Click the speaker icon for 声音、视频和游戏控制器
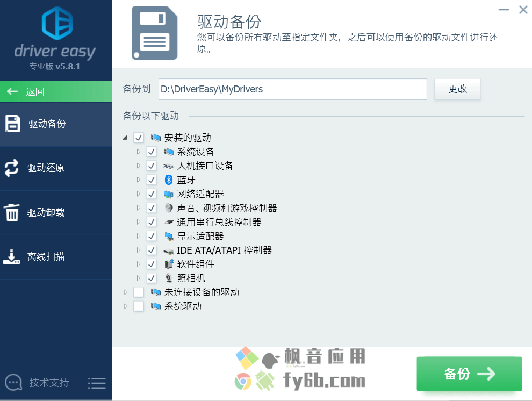 point(169,208)
